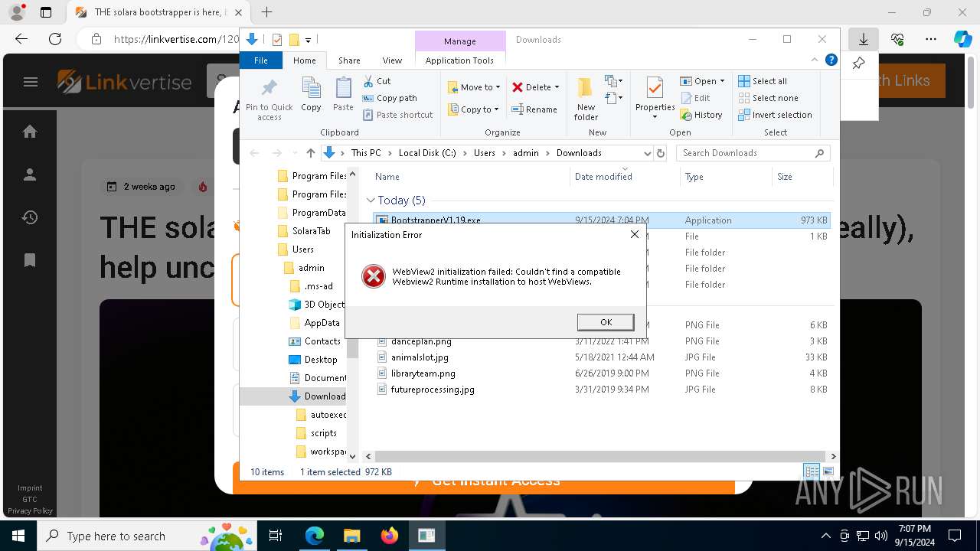Viewport: 980px width, 551px height.
Task: Click 'Local Disk (C:)' in the address path
Action: (427, 153)
